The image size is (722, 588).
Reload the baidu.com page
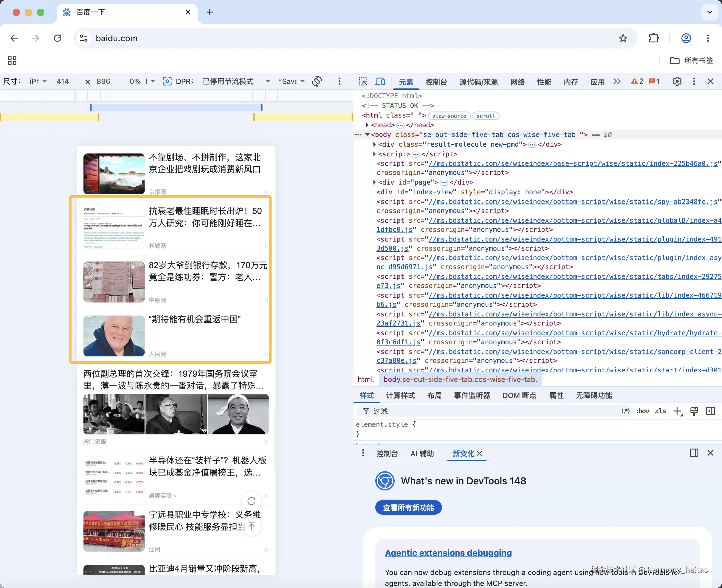tap(58, 38)
